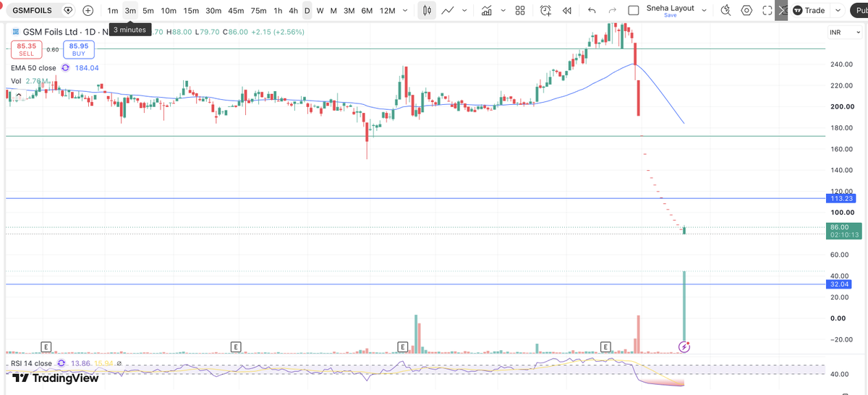868x395 pixels.
Task: Select the 12M timeframe
Action: point(388,11)
